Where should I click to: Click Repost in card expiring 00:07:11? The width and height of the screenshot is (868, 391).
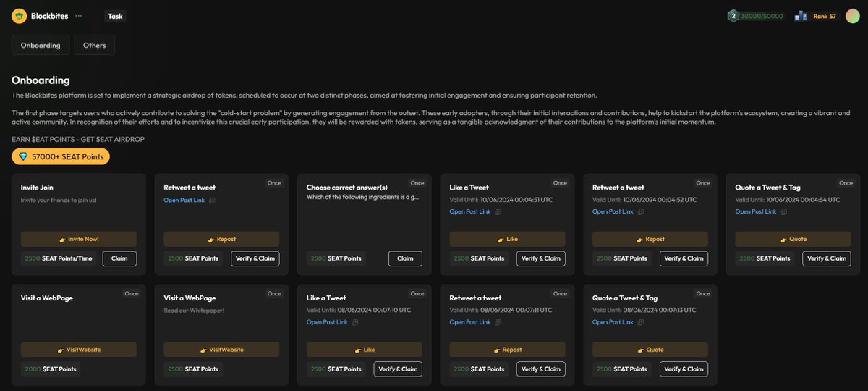pos(507,350)
